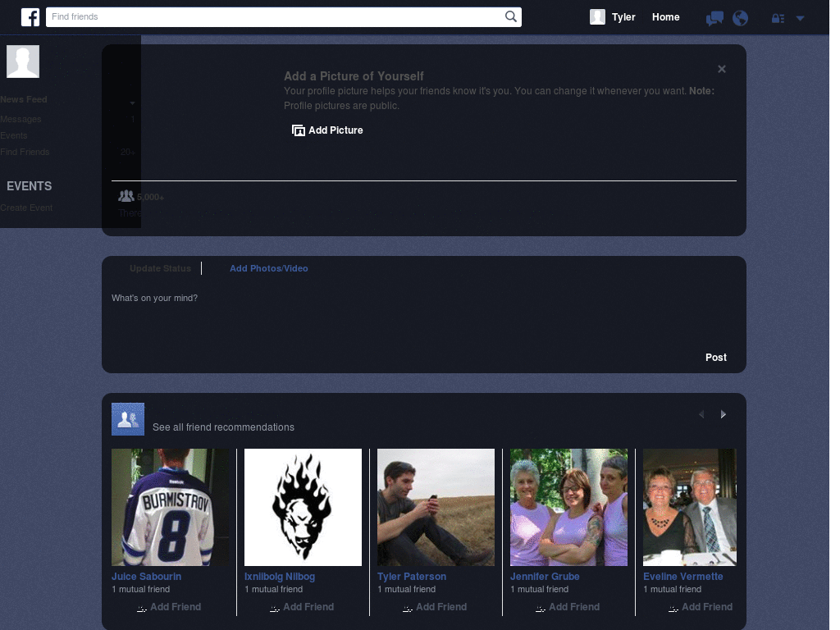Click add-friend icon under Ixnlibolg Nilbog

point(274,608)
